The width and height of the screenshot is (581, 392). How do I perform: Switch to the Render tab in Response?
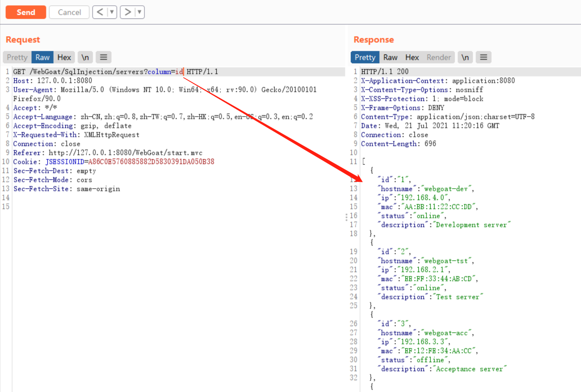coord(438,57)
